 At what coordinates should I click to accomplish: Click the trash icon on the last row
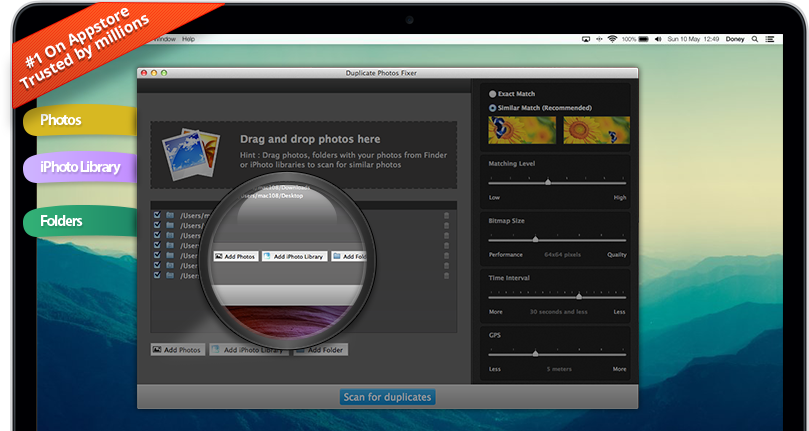pyautogui.click(x=446, y=276)
